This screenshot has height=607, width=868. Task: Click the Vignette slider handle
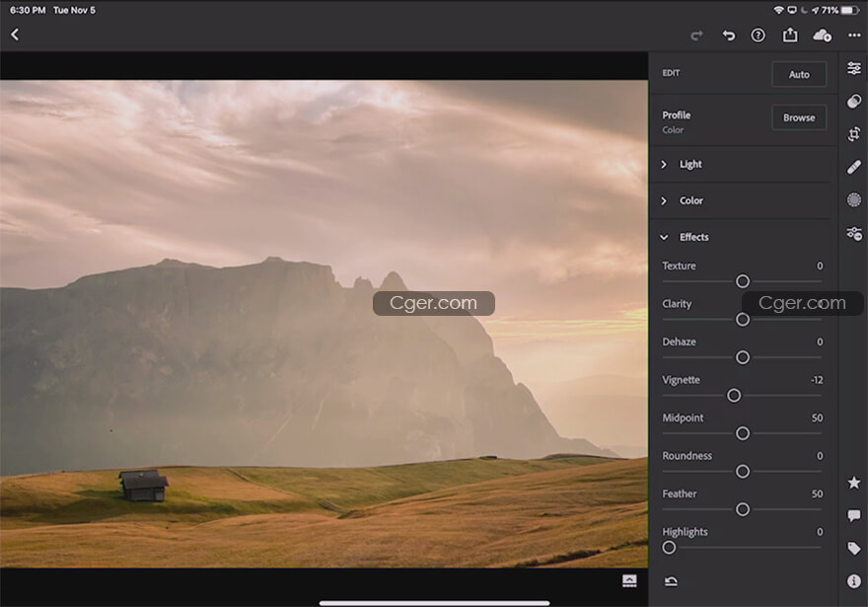click(734, 396)
